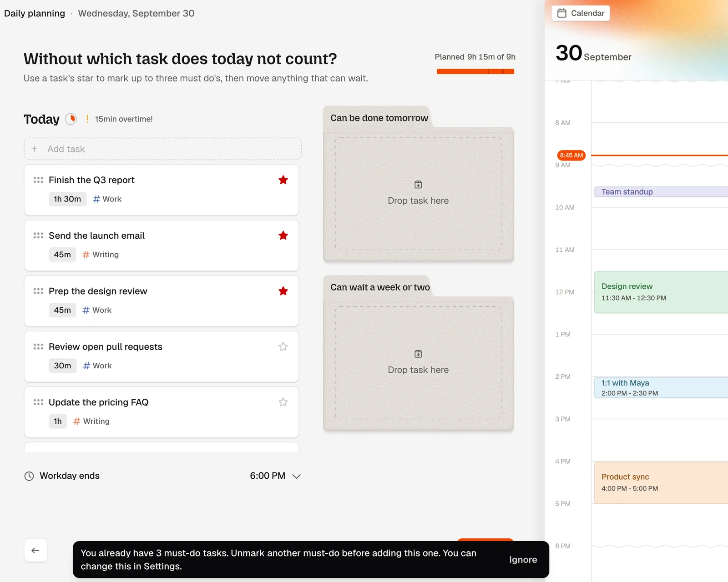Star the Update the pricing FAQ task
Image resolution: width=728 pixels, height=582 pixels.
pos(283,402)
